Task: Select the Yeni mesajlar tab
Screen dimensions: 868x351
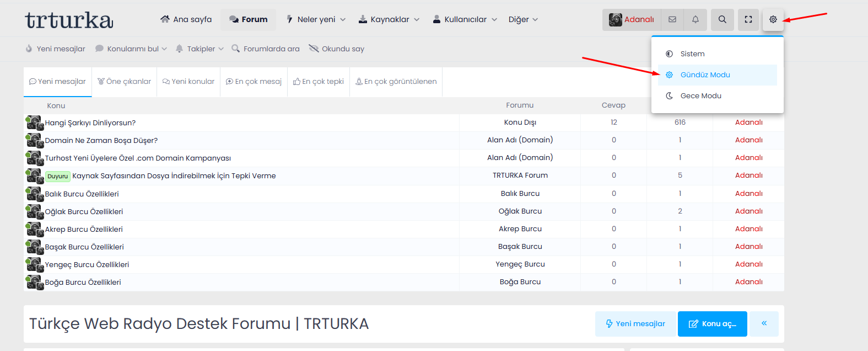Action: click(58, 82)
